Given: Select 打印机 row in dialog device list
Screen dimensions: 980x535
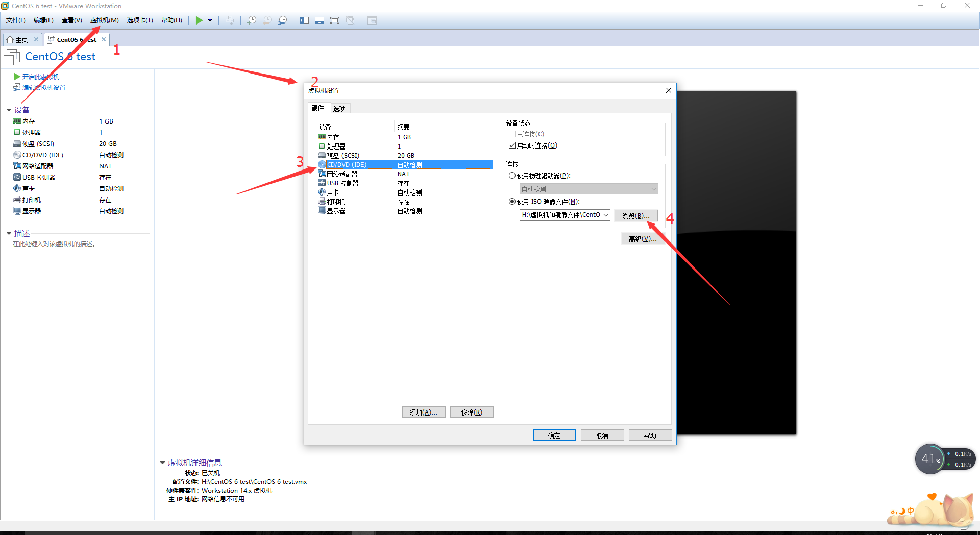Looking at the screenshot, I should (404, 202).
